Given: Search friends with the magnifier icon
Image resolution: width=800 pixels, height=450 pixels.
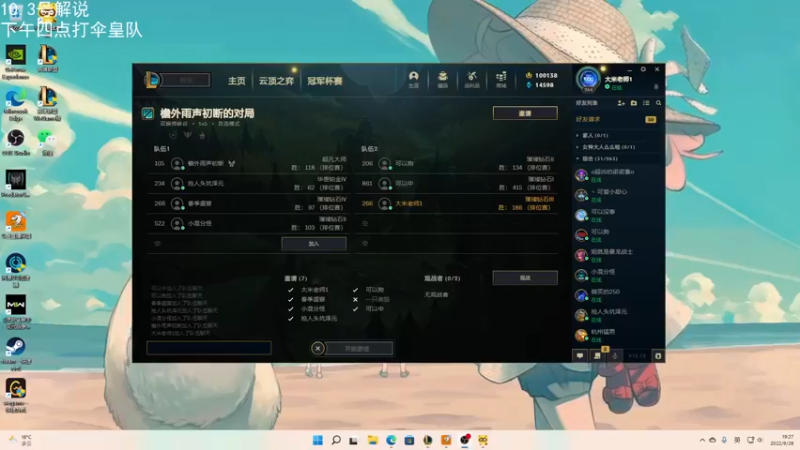Looking at the screenshot, I should (x=658, y=103).
